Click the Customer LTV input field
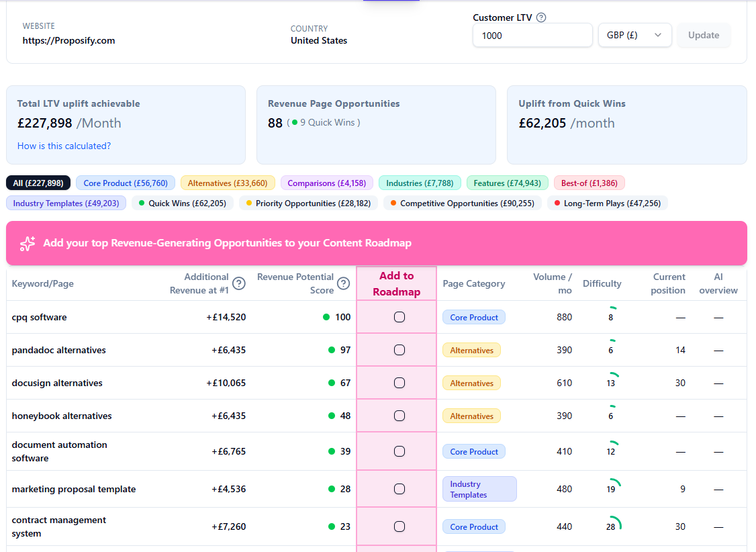Viewport: 756px width, 552px height. [x=533, y=35]
